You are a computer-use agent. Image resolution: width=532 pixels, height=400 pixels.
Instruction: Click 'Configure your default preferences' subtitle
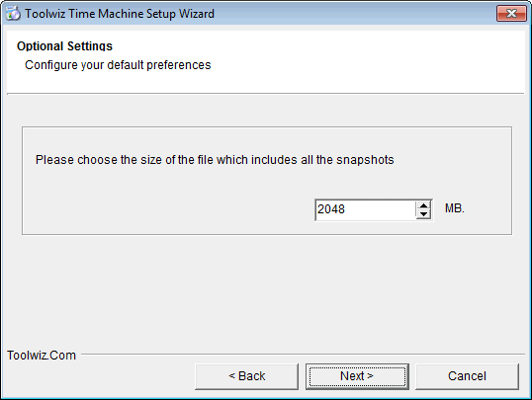[x=118, y=65]
